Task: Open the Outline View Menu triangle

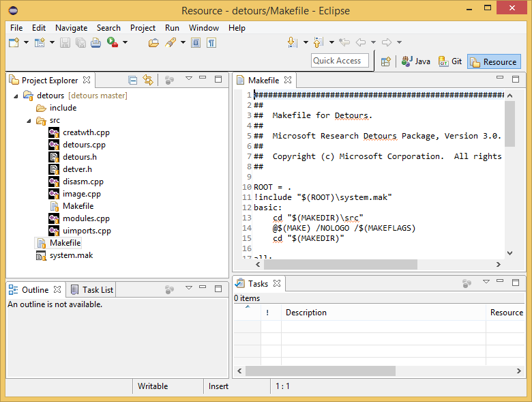Action: click(189, 288)
